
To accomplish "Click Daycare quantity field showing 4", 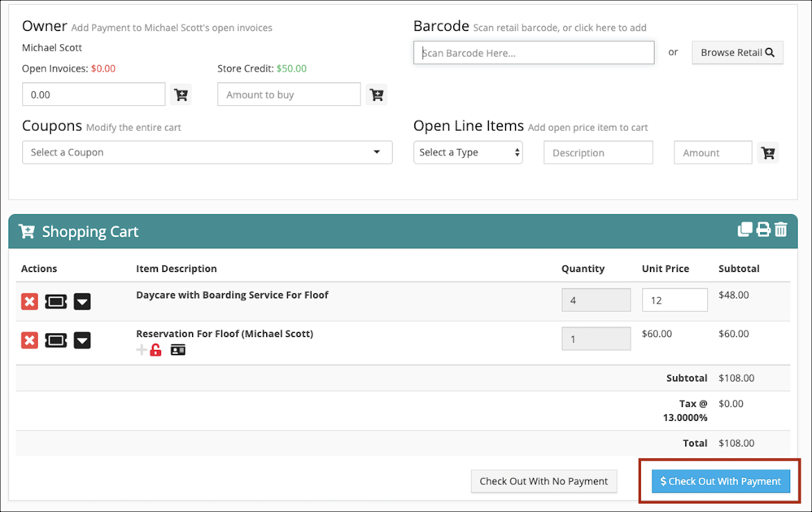I will click(596, 300).
